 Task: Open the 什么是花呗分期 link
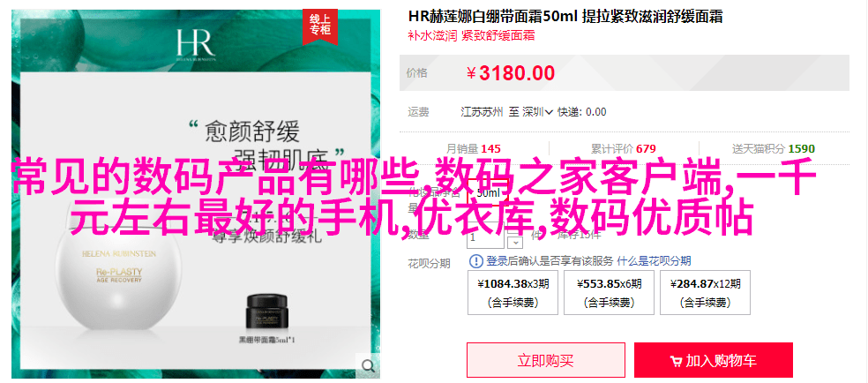tap(654, 260)
